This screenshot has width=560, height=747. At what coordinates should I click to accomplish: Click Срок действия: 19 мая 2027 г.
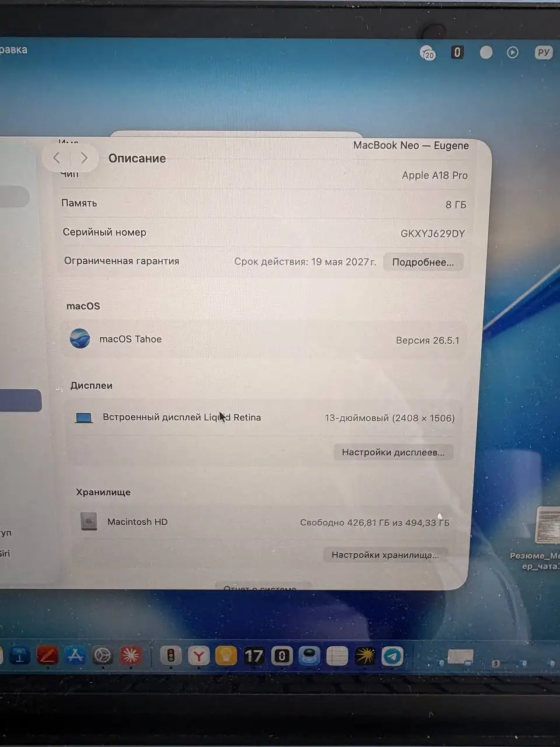click(x=305, y=261)
